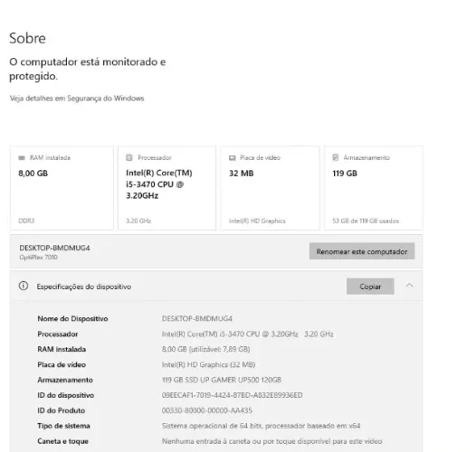Click the Processador row label in specifications
The width and height of the screenshot is (476, 452).
point(58,334)
